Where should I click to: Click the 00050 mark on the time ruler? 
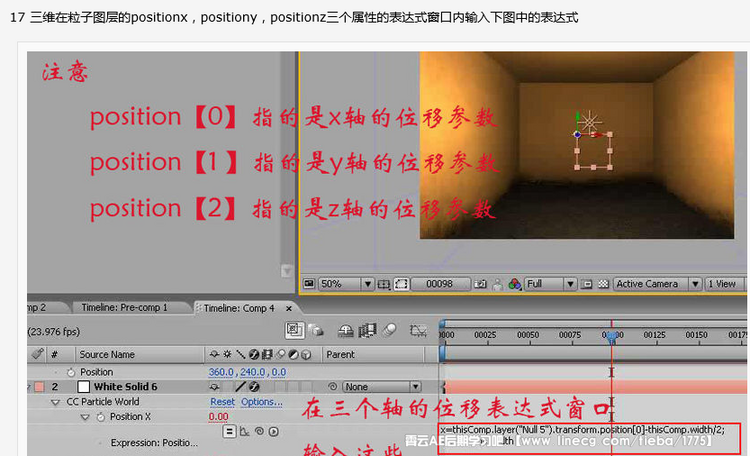(528, 335)
